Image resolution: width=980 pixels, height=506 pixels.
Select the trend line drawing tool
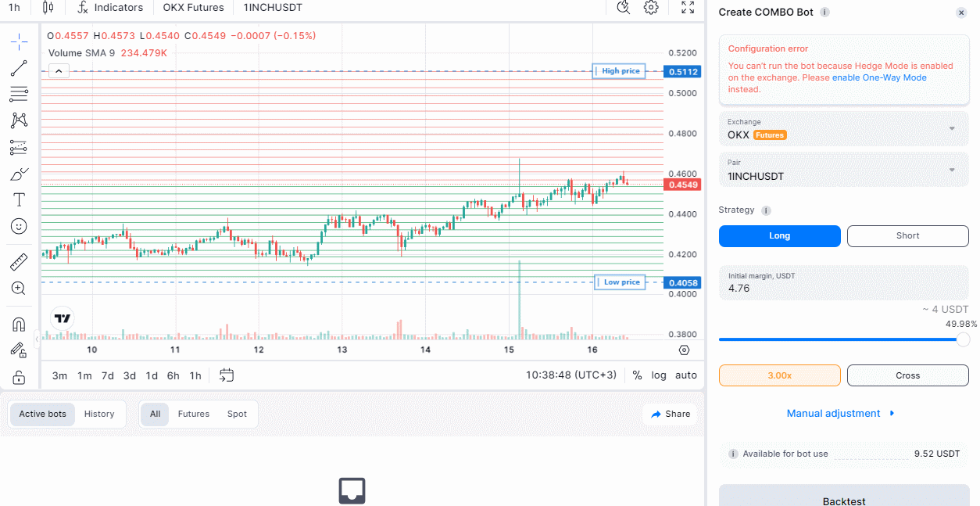click(x=19, y=68)
